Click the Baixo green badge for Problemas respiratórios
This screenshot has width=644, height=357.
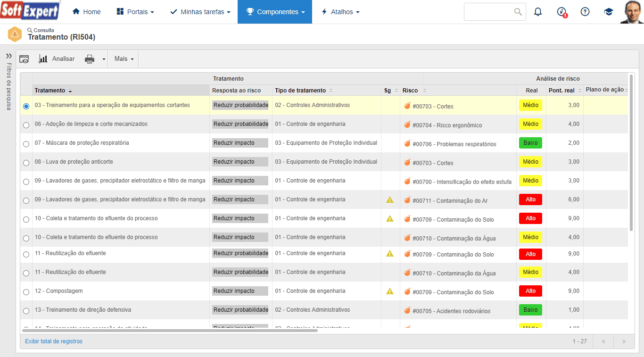[x=530, y=143]
